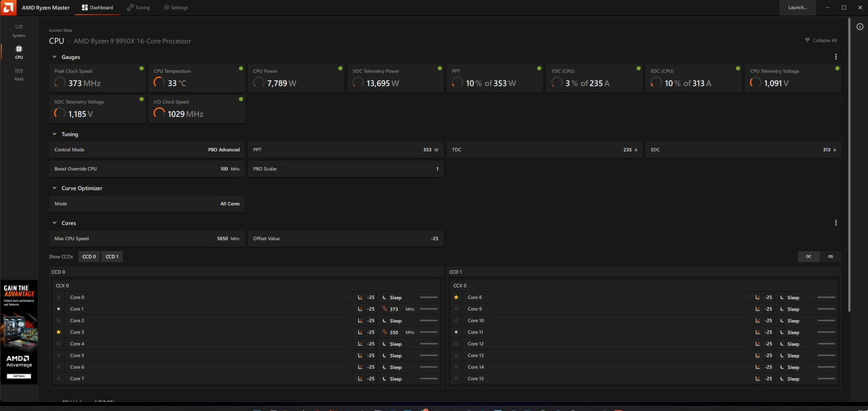
Task: Click the CCX 0 header under CCD 1
Action: click(x=460, y=286)
